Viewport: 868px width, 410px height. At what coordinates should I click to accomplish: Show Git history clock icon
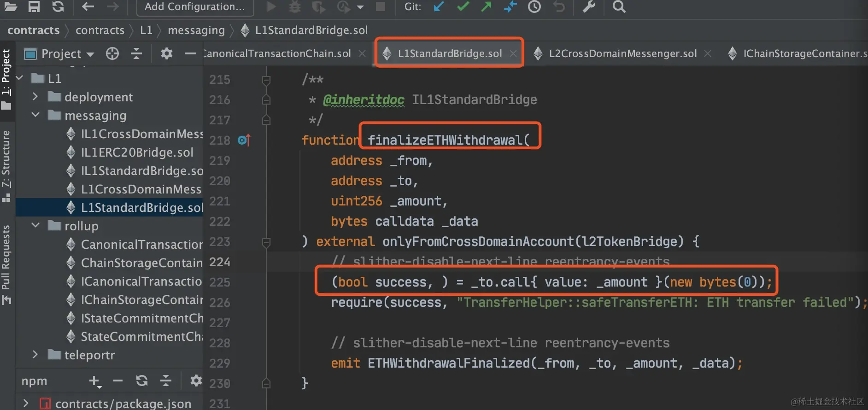(534, 6)
